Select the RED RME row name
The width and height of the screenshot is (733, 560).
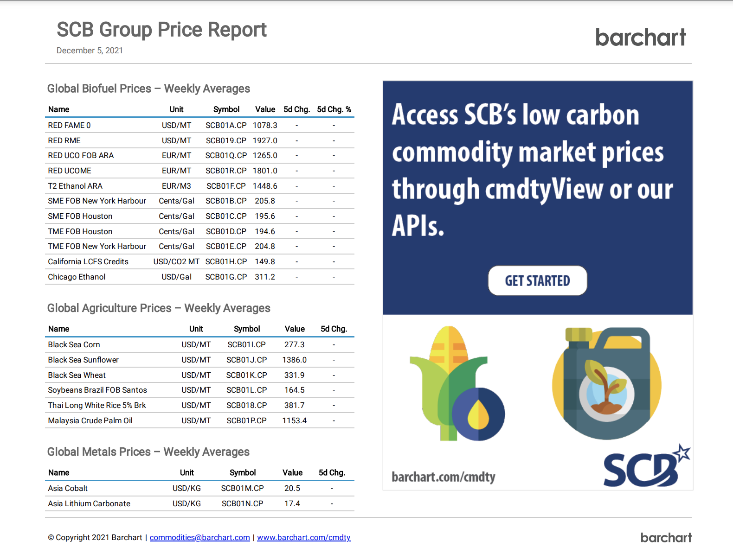[64, 140]
